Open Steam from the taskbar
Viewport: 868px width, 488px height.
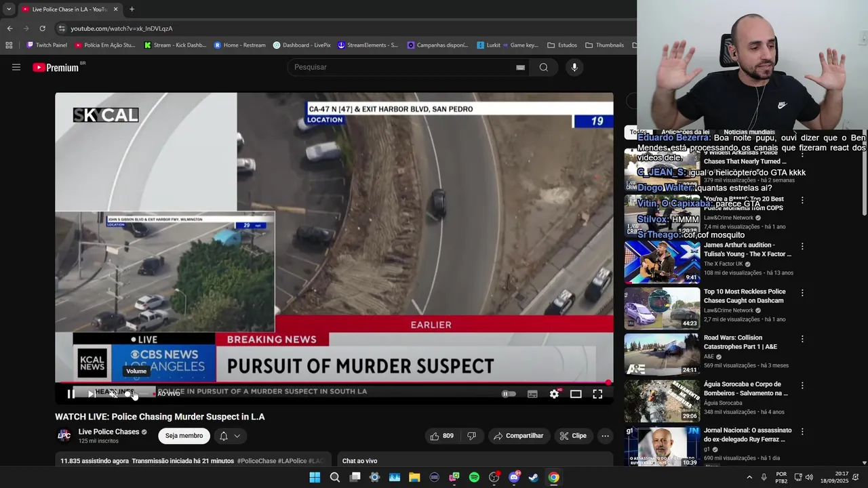pyautogui.click(x=534, y=477)
